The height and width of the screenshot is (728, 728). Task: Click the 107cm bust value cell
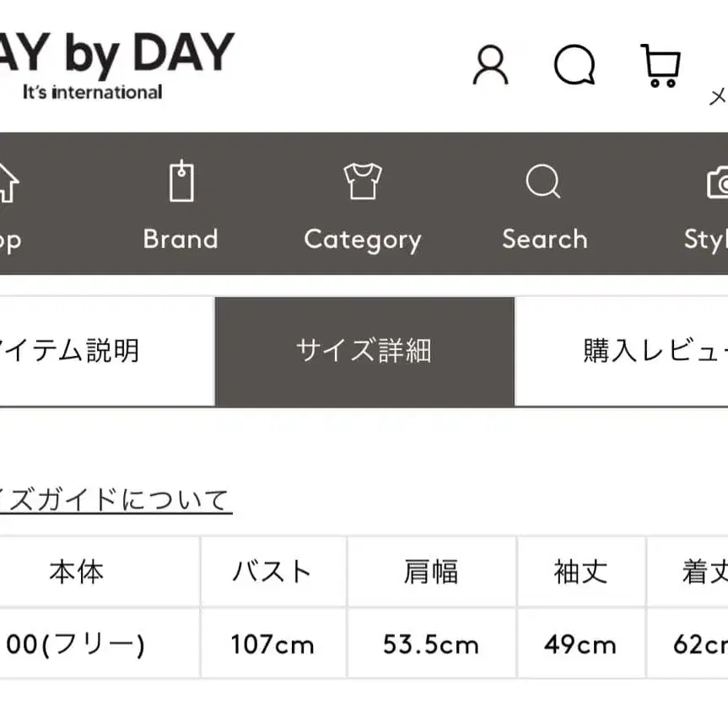272,645
